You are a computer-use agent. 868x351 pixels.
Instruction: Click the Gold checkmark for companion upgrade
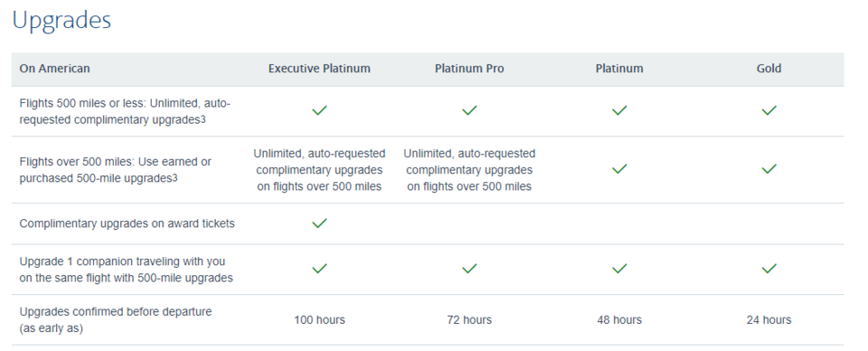point(769,269)
